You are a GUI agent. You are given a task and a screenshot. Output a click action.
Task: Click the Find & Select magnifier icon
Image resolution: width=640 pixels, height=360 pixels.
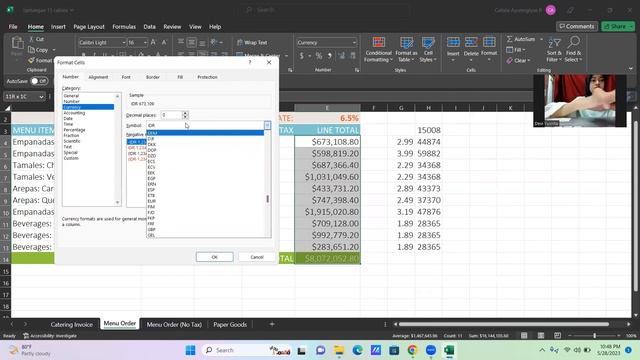[x=573, y=42]
